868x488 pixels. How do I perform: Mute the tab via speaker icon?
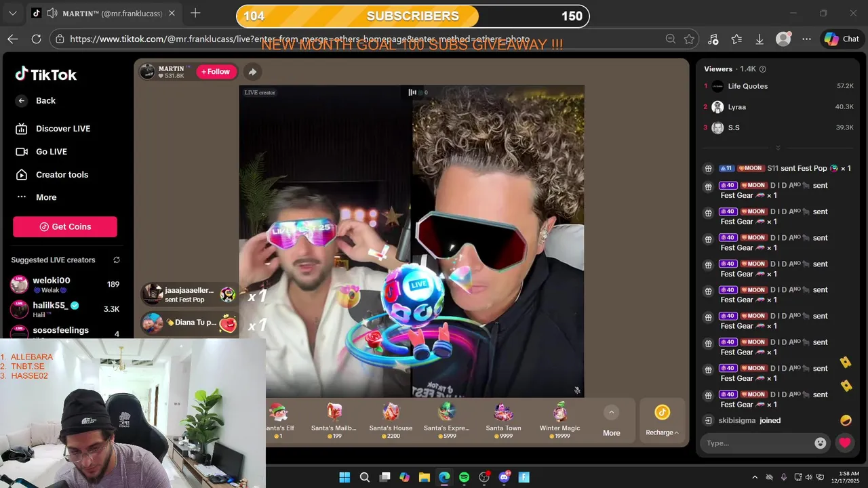coord(53,14)
